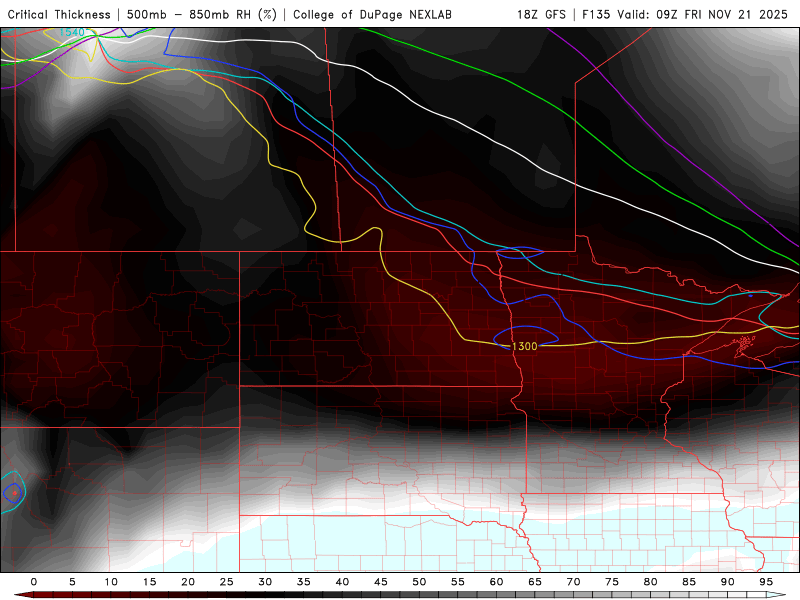Click the "95" value on the RH scale

pyautogui.click(x=766, y=582)
